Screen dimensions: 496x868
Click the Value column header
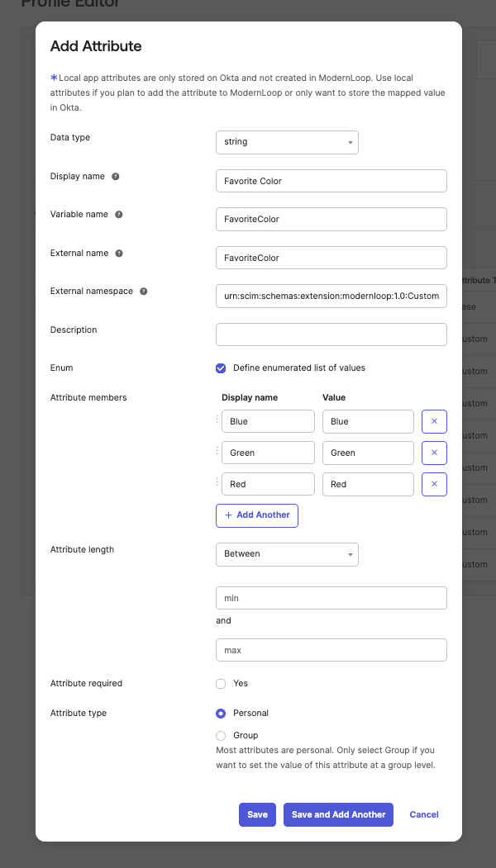click(334, 397)
